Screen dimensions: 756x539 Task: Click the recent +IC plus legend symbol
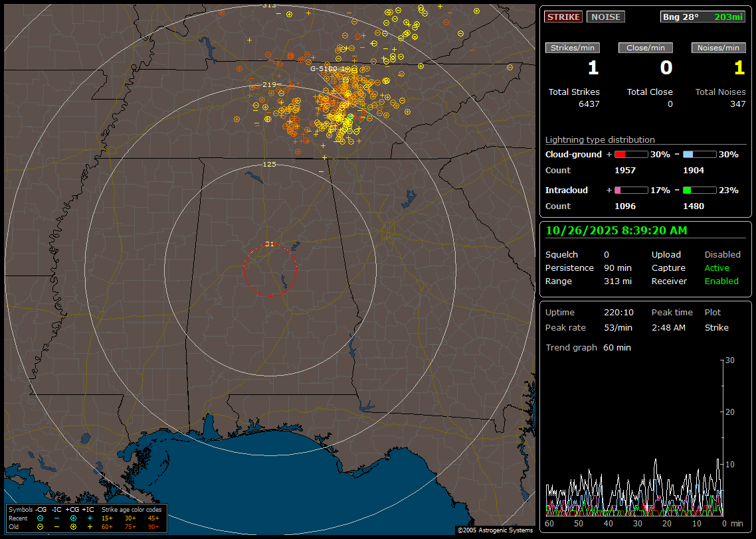[90, 518]
